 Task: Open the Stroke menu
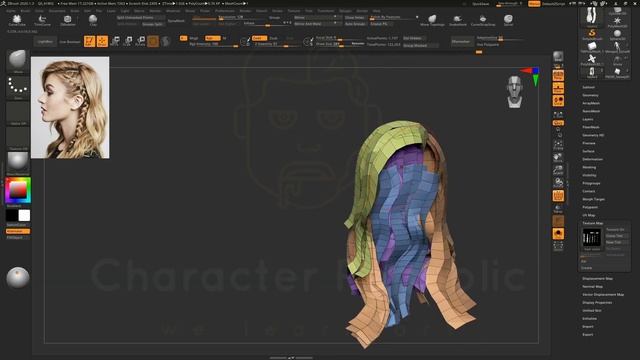tap(277, 11)
